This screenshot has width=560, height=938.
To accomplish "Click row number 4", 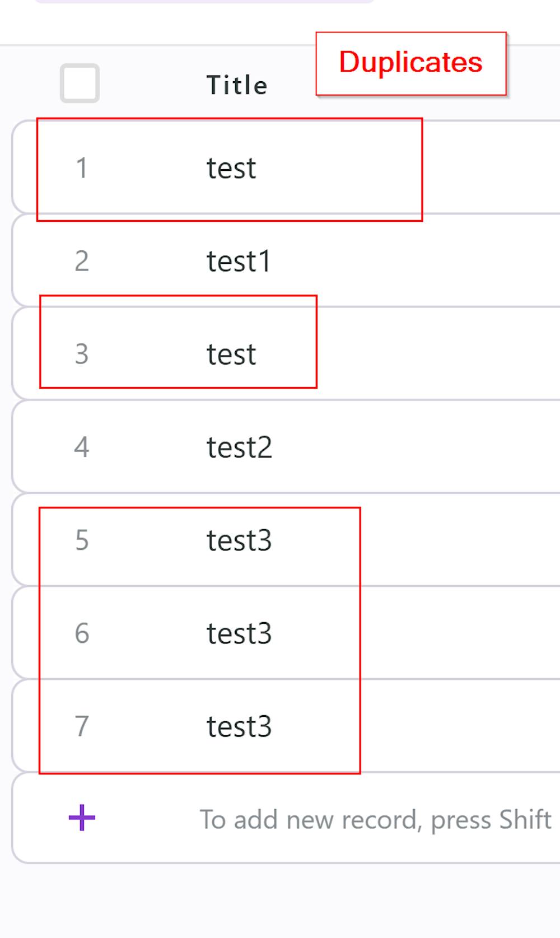I will tap(82, 446).
